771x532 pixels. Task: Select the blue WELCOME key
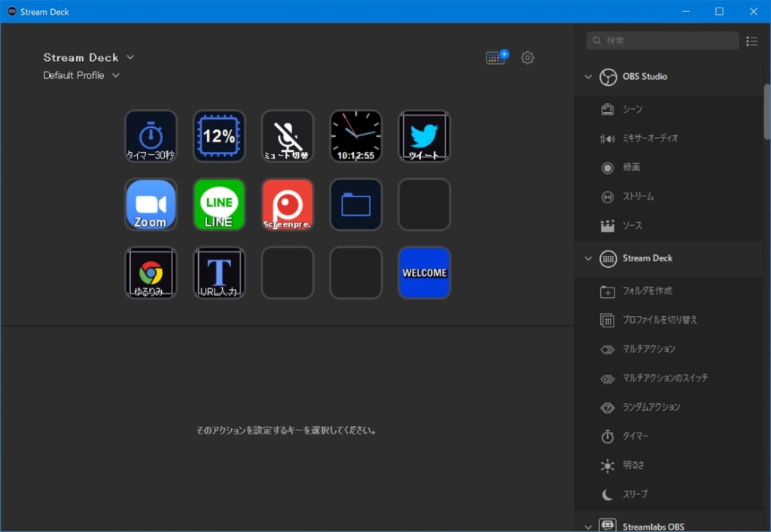[425, 272]
